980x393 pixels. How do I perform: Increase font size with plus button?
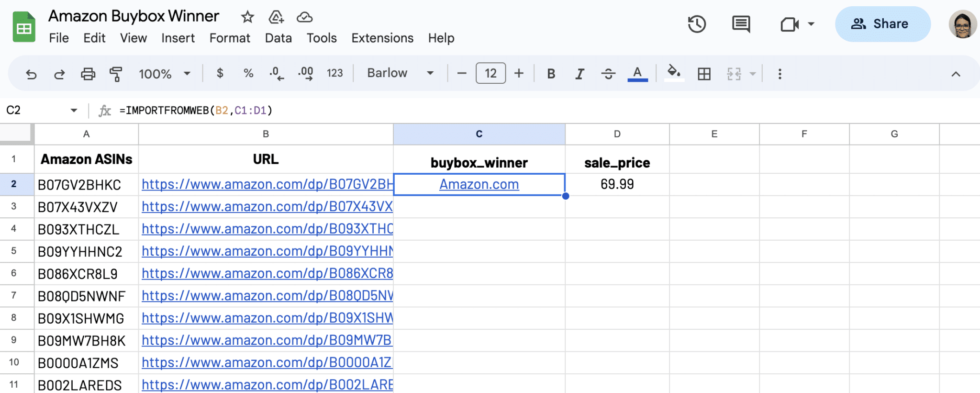[519, 73]
